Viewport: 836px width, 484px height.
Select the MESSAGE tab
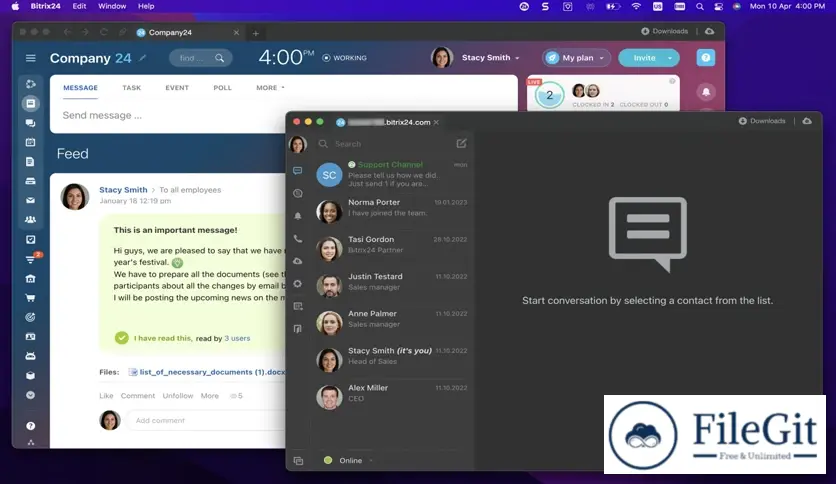81,87
